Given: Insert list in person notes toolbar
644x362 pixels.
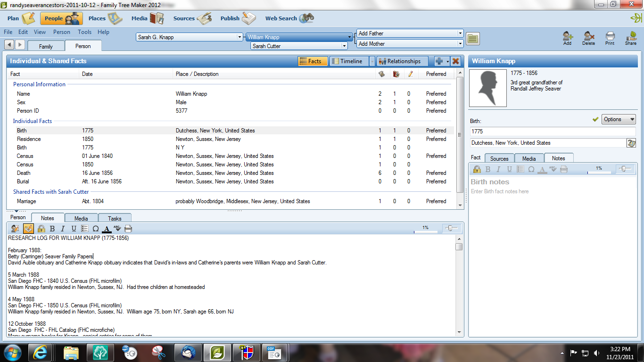Looking at the screenshot, I should tap(85, 229).
